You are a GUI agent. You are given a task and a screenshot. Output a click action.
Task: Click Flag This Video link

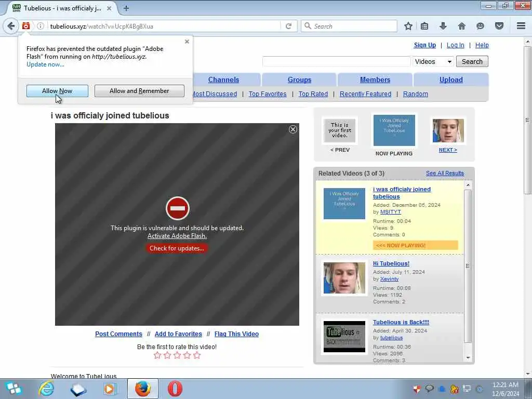click(x=236, y=334)
